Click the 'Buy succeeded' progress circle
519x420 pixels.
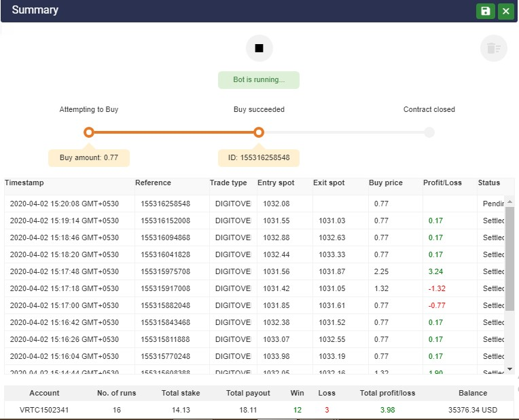click(x=259, y=132)
